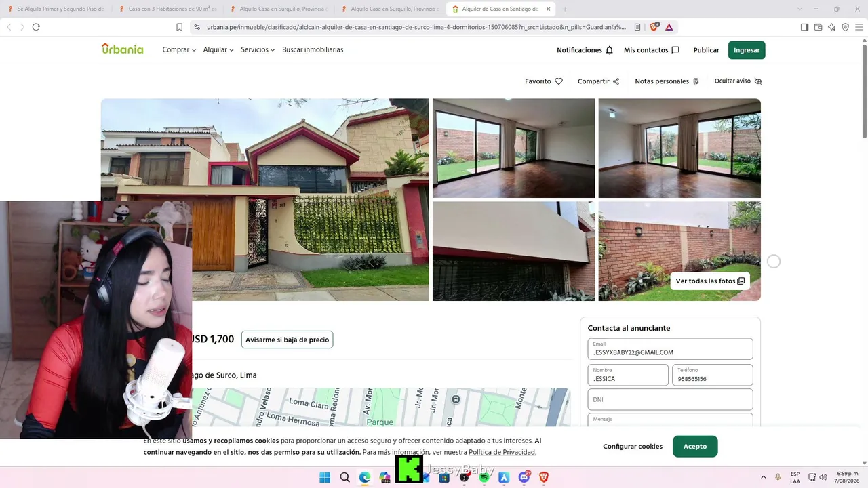Expand the Comprar menu
868x488 pixels.
[x=179, y=50]
